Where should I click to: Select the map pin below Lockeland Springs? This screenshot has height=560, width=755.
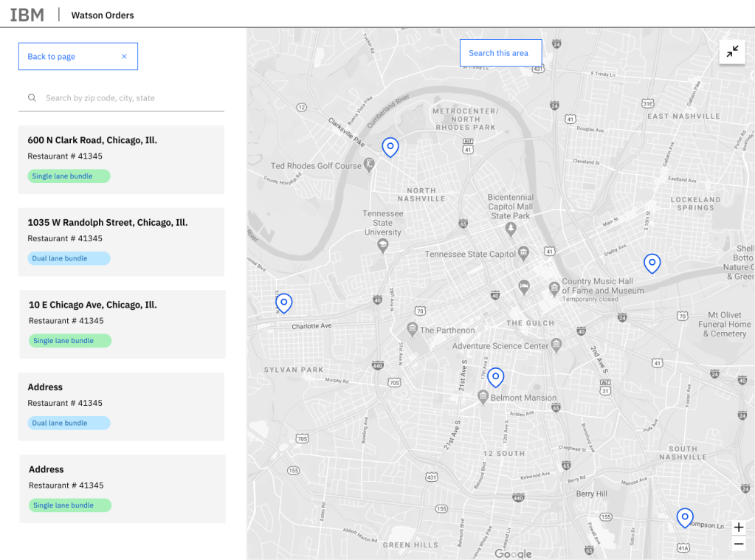[x=652, y=263]
